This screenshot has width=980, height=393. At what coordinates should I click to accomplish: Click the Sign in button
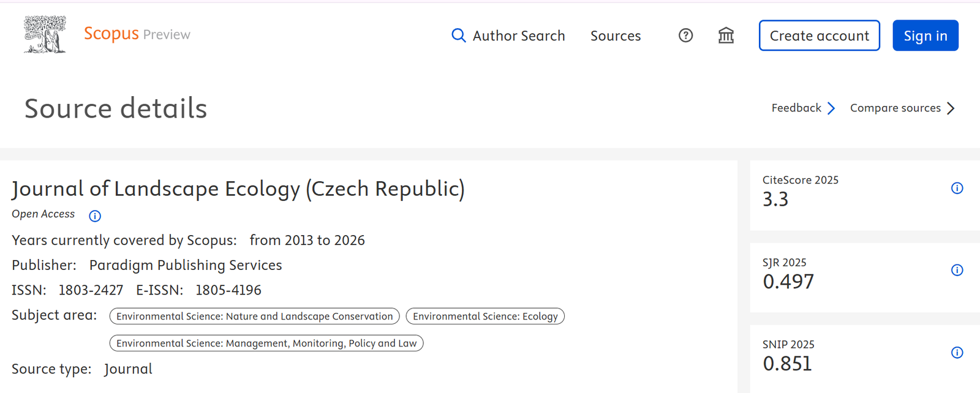click(x=925, y=36)
